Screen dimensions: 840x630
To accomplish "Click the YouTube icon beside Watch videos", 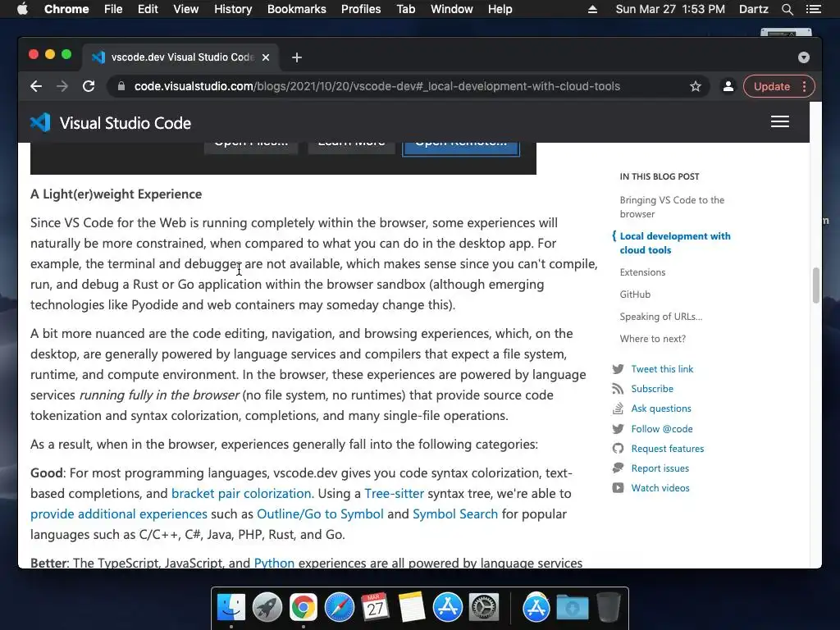I will click(618, 488).
